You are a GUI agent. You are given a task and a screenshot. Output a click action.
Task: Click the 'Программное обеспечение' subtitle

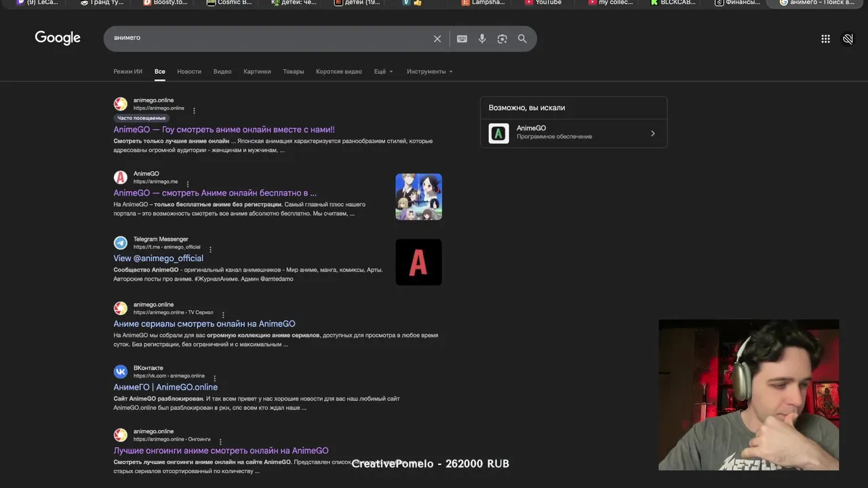tap(554, 137)
